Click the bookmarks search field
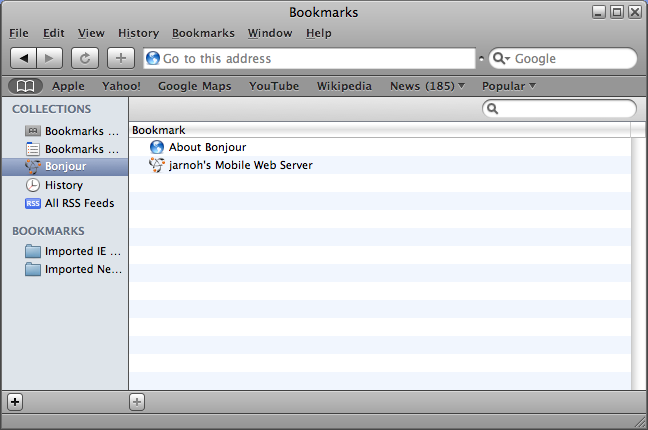 tap(565, 108)
